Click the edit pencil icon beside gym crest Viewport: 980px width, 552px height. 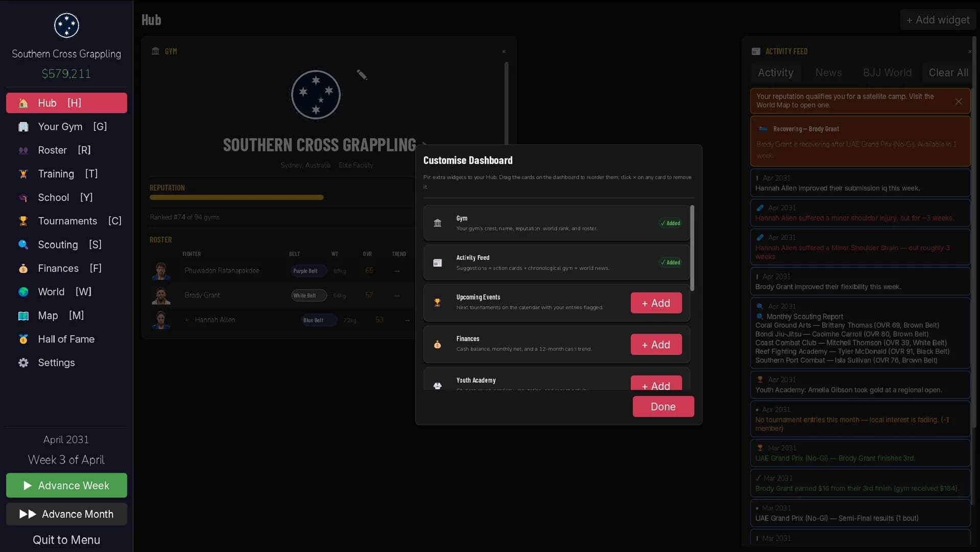pyautogui.click(x=362, y=75)
